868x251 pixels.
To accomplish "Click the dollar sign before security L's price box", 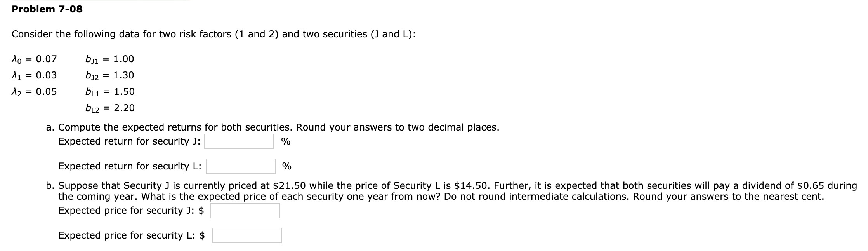I will (x=203, y=235).
